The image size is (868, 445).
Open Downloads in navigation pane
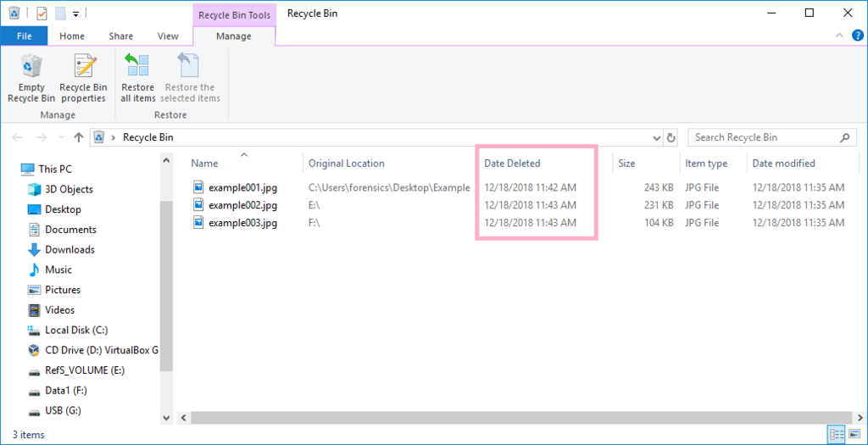point(61,249)
